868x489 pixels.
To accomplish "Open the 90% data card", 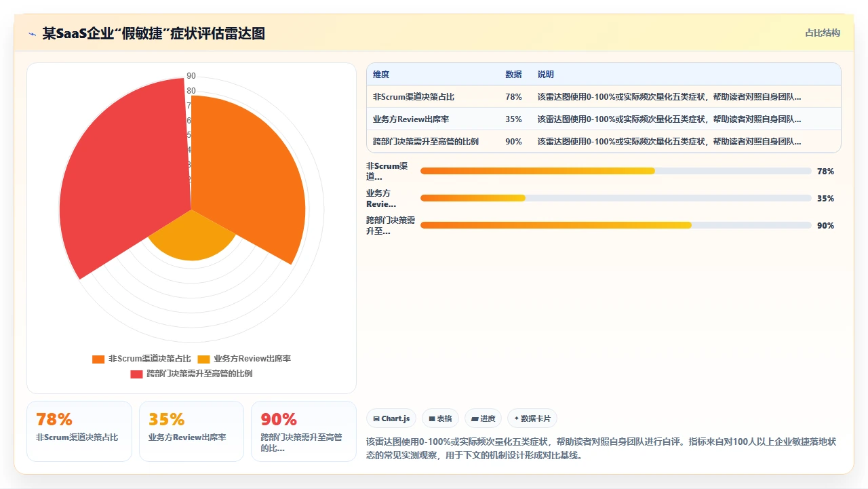I will click(303, 431).
